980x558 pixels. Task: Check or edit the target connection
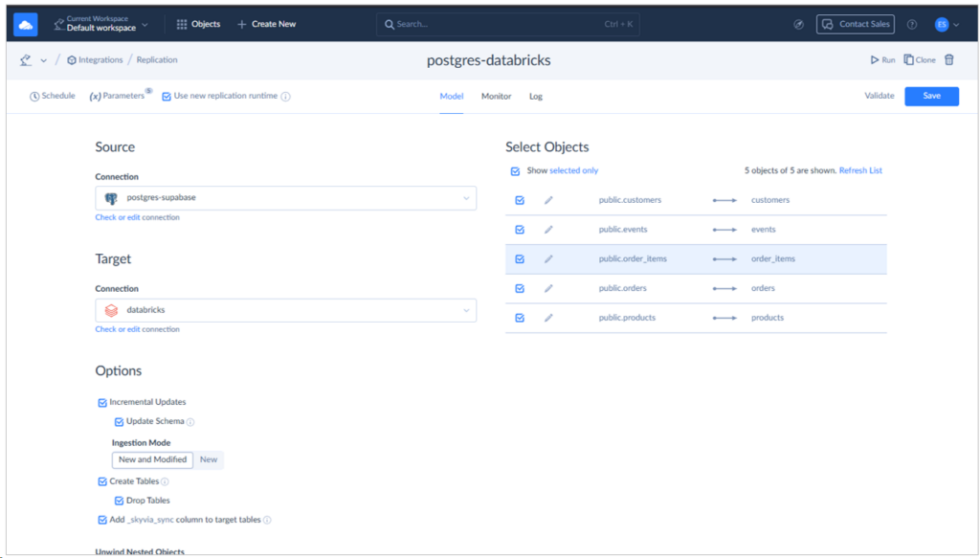118,329
